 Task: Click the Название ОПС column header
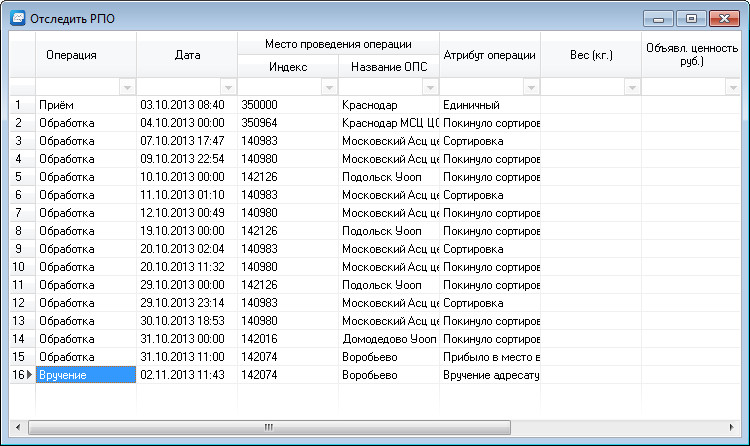tap(389, 66)
